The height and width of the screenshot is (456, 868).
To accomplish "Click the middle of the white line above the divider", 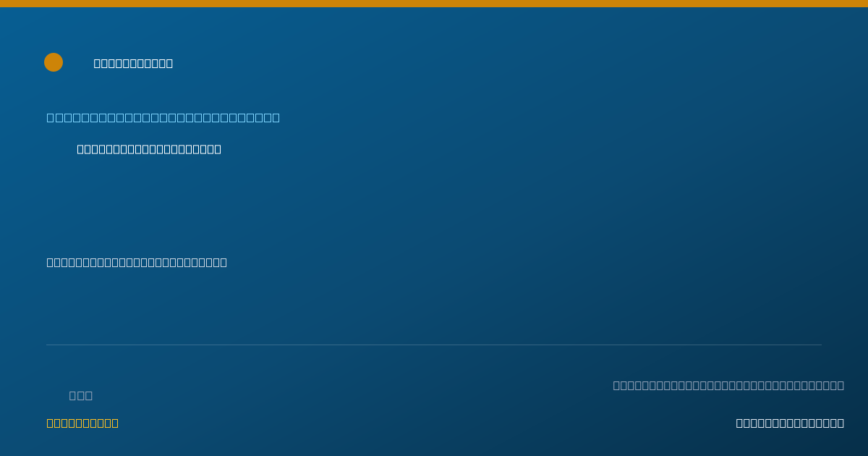I will pos(137,262).
